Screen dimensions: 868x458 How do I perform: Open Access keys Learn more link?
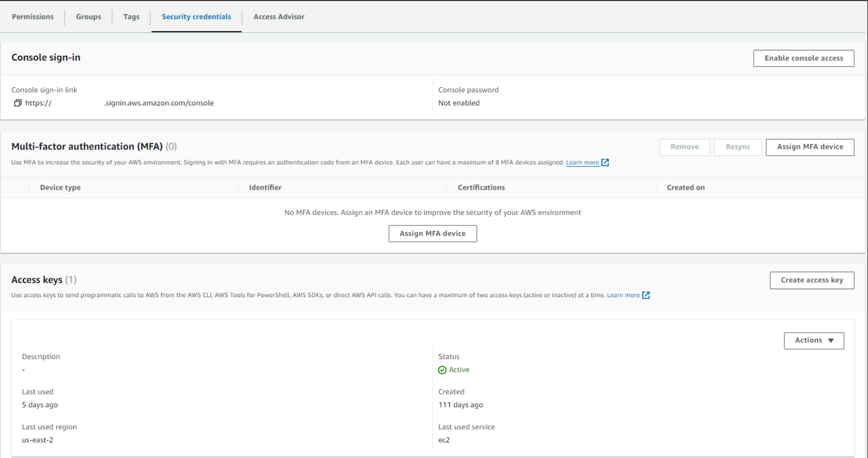coord(623,295)
